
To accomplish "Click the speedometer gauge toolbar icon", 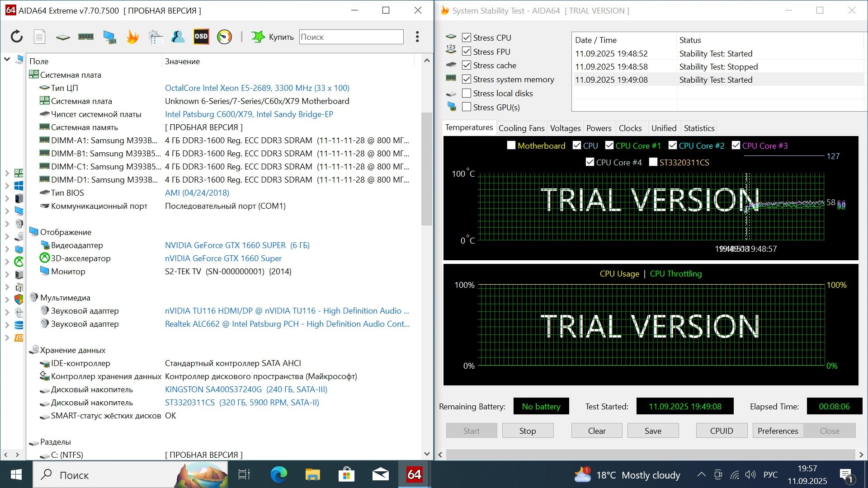I will [224, 37].
